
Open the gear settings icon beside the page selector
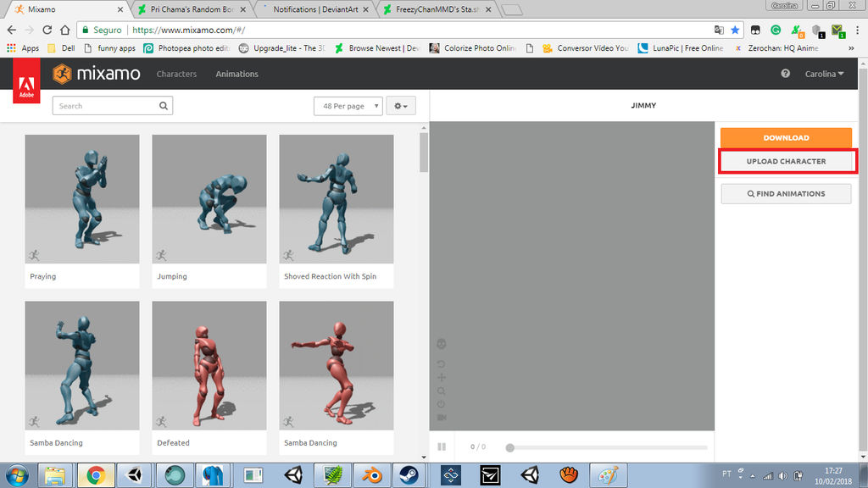396,105
